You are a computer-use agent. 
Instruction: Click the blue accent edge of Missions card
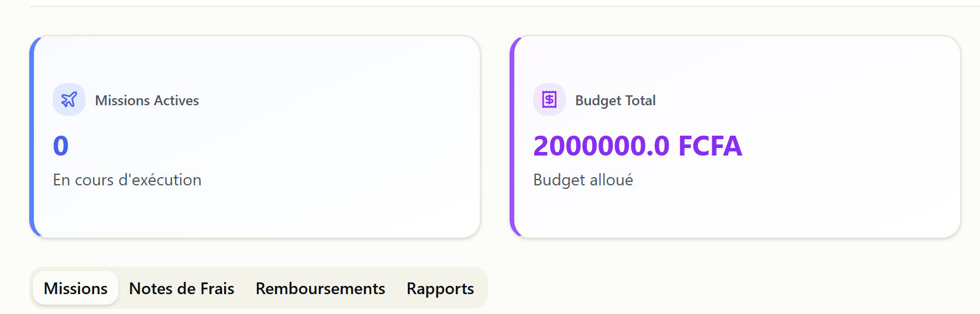click(x=32, y=137)
